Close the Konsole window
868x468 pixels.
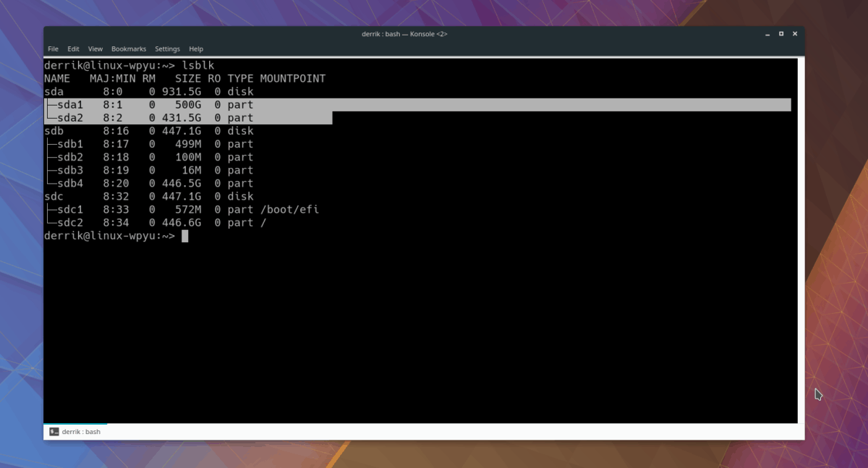pyautogui.click(x=795, y=34)
